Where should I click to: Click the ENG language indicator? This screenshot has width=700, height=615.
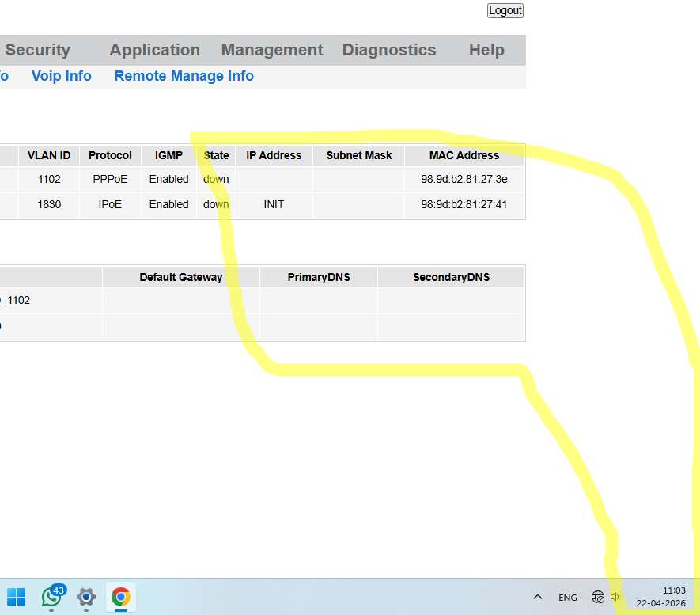click(x=567, y=598)
